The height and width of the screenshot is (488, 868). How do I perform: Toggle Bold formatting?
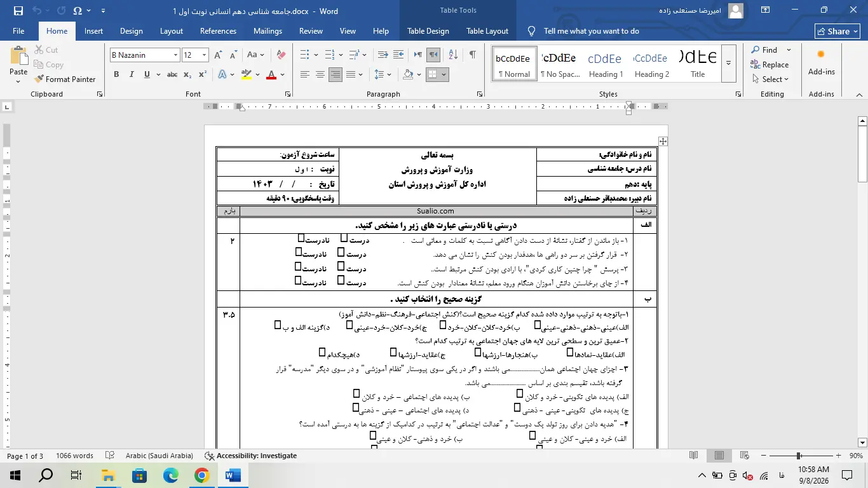(116, 74)
